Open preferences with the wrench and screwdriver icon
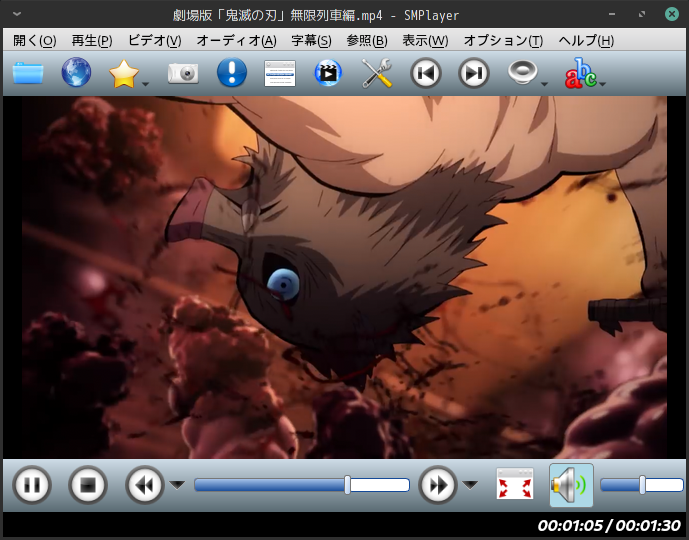The image size is (689, 540). point(377,73)
